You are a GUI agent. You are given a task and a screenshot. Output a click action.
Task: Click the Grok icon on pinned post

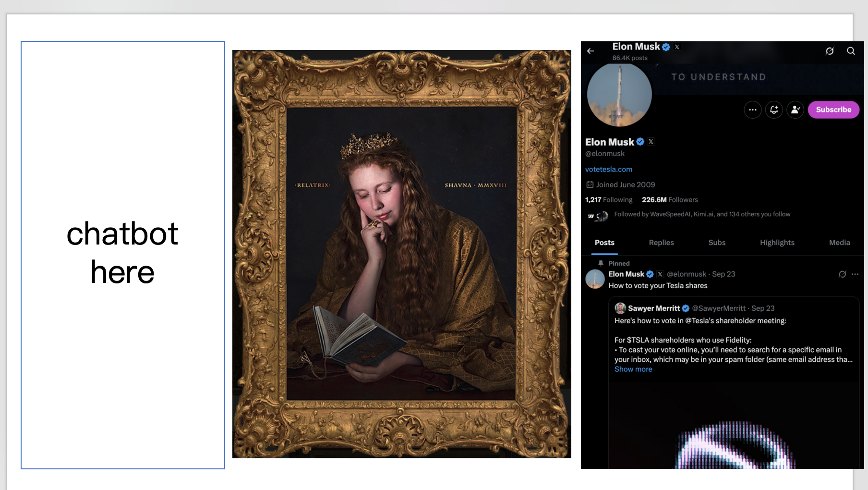842,274
